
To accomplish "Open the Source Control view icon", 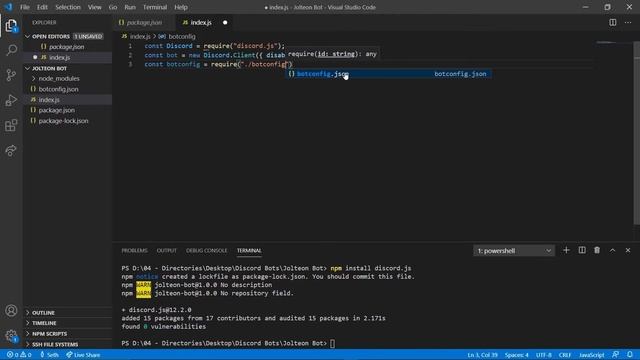I will [11, 75].
